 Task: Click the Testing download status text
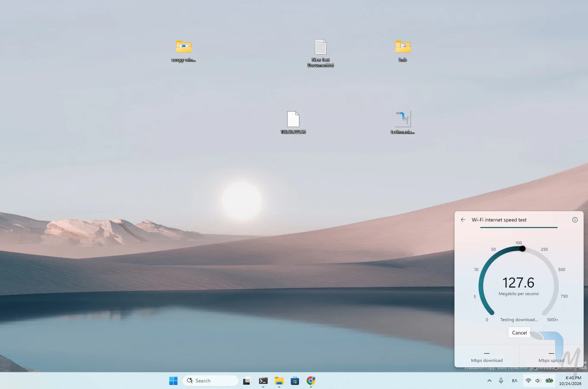(519, 320)
